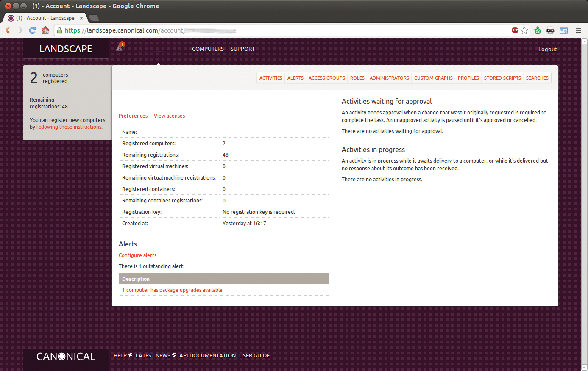588x371 pixels.
Task: Click the home button in the browser toolbar
Action: [45, 30]
